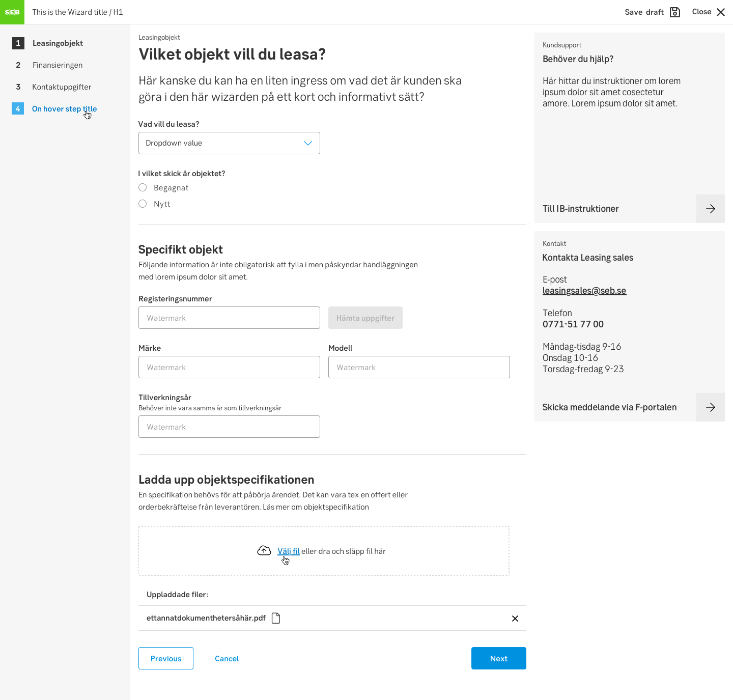Click arrow beside Skicka meddelande via F-portalen

(710, 407)
